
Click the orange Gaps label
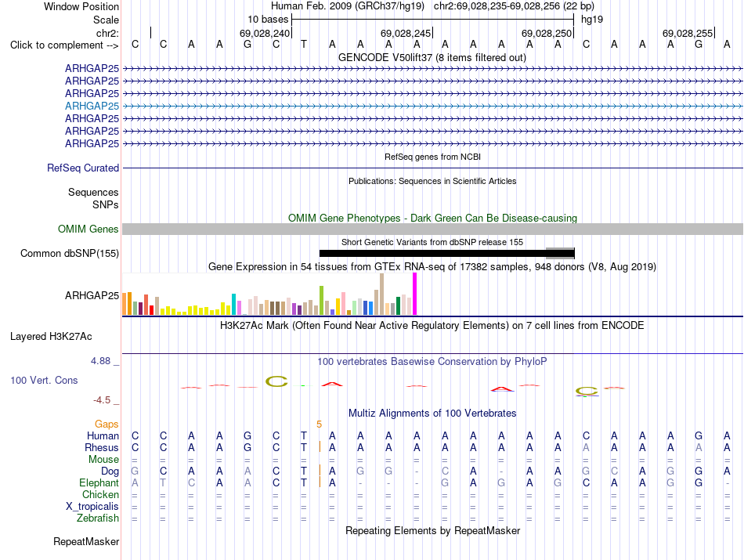point(107,424)
